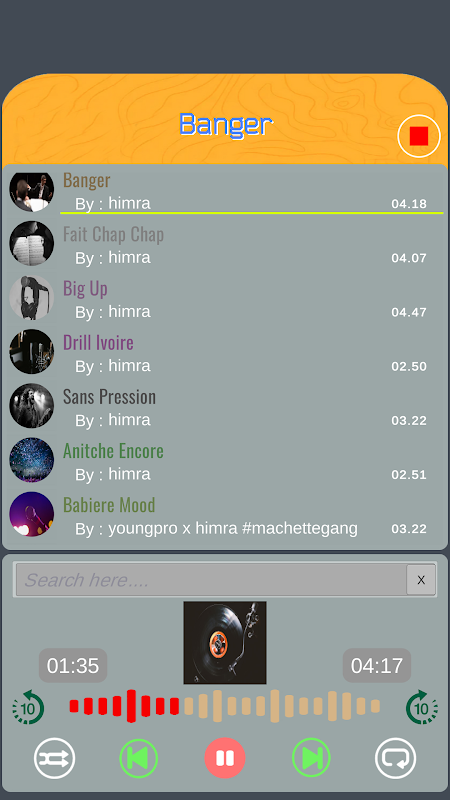Toggle repeat mode
The image size is (450, 800).
pos(395,758)
